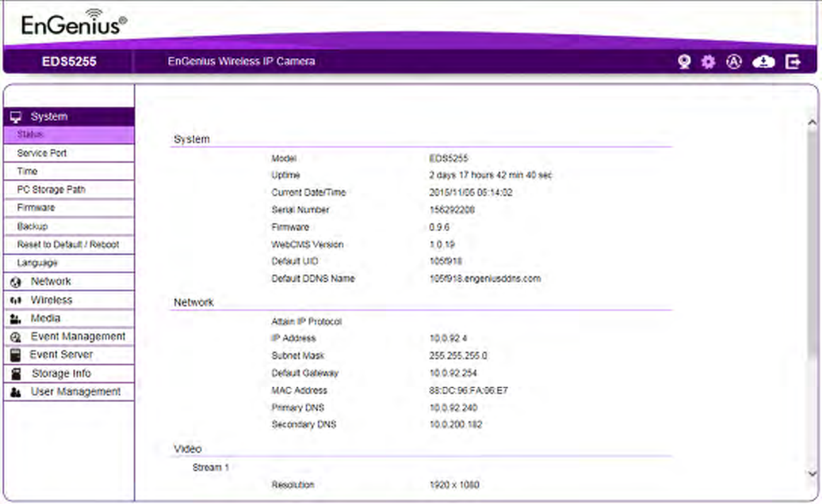Click the resolution value 1920 x 1080
The height and width of the screenshot is (504, 822).
click(x=454, y=485)
